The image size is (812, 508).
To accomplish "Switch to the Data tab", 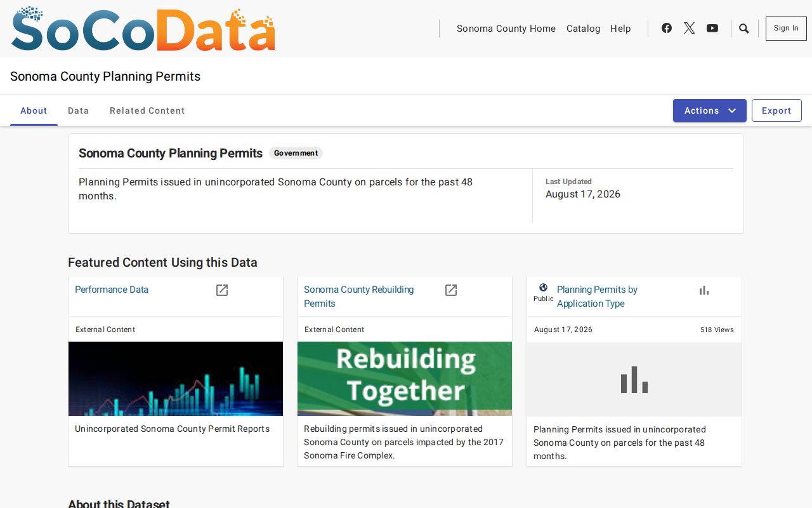I will 79,110.
